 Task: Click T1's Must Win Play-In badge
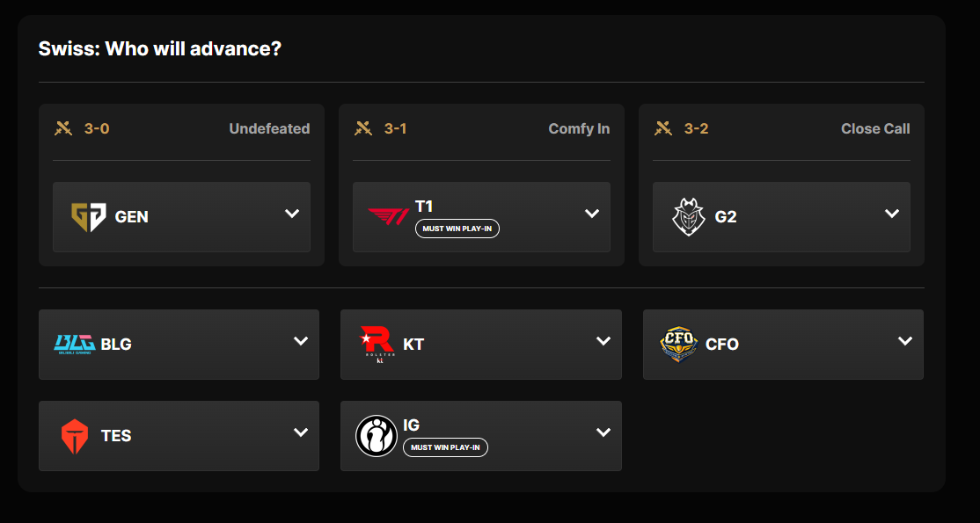tap(457, 229)
